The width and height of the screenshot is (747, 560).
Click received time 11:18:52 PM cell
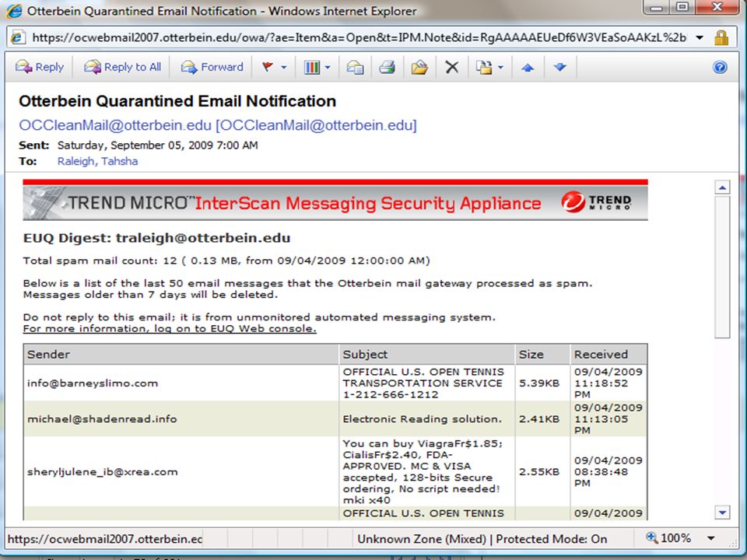pos(608,383)
